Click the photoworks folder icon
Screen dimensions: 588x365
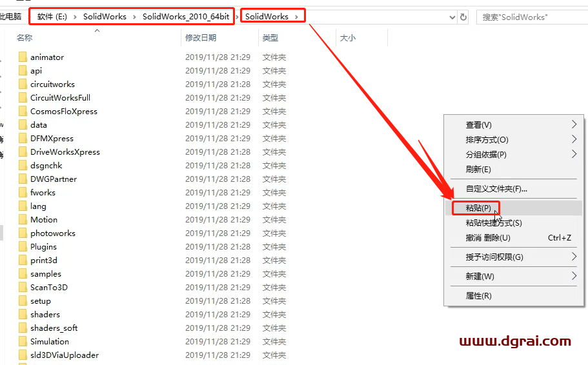23,233
